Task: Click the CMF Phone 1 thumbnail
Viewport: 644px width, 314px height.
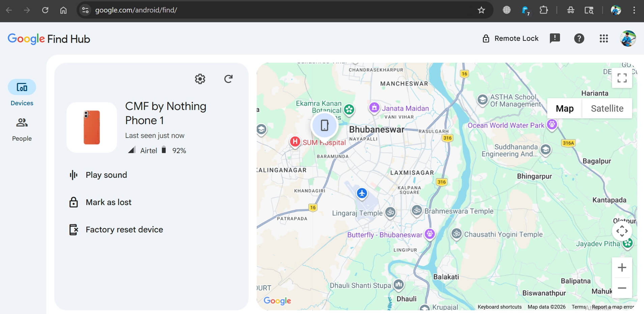Action: coord(92,127)
